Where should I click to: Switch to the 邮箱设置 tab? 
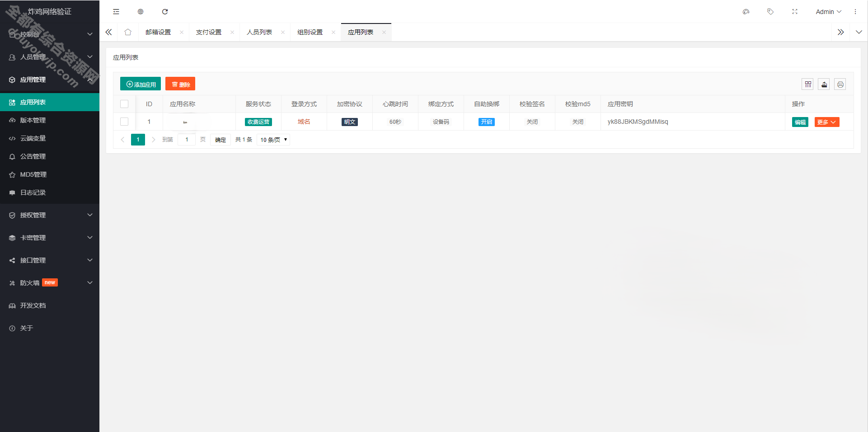158,32
